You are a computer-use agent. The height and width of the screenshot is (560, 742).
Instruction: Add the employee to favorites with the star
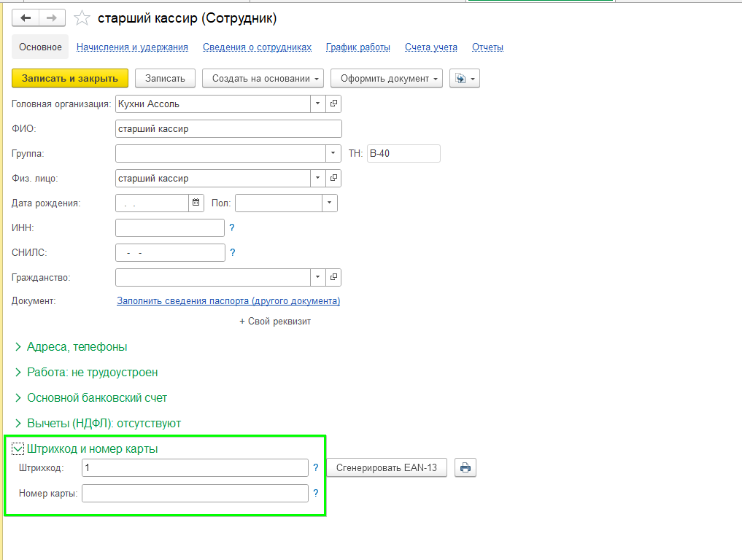pos(83,18)
